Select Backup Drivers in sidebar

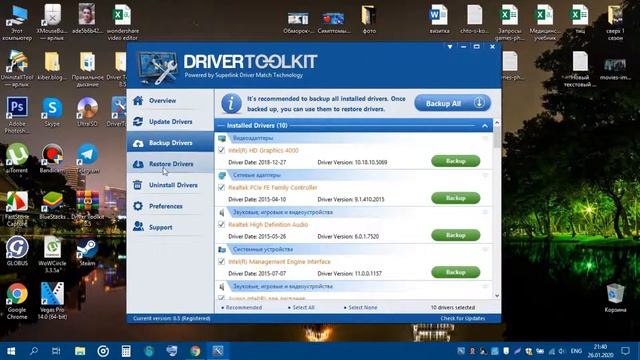pyautogui.click(x=170, y=143)
